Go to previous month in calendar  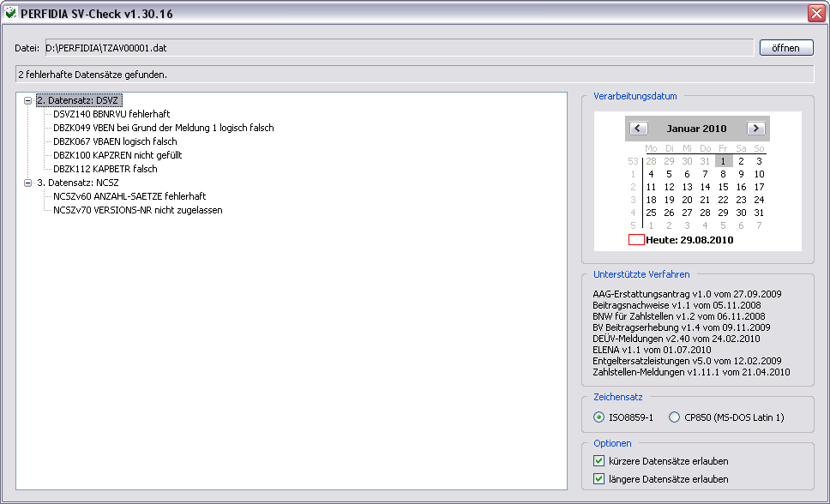tap(638, 129)
